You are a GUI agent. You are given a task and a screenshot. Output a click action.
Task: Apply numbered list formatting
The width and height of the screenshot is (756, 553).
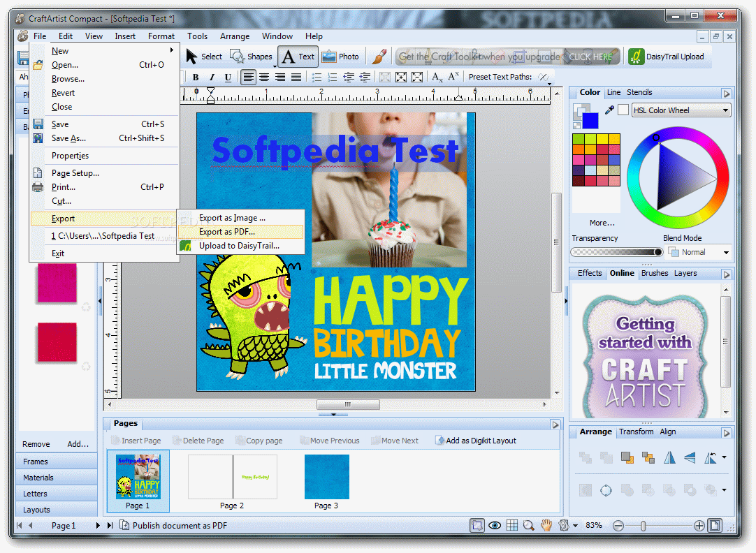tap(332, 77)
